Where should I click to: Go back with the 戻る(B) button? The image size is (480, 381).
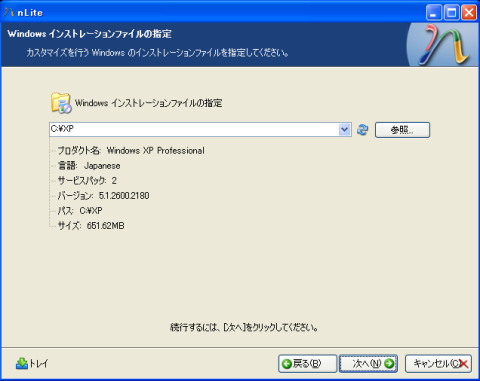tap(307, 363)
